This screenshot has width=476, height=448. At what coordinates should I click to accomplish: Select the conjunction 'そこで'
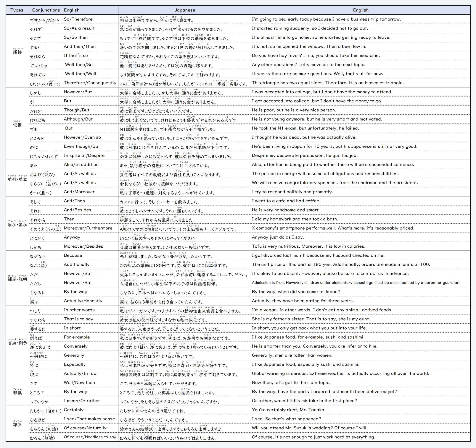pyautogui.click(x=46, y=37)
